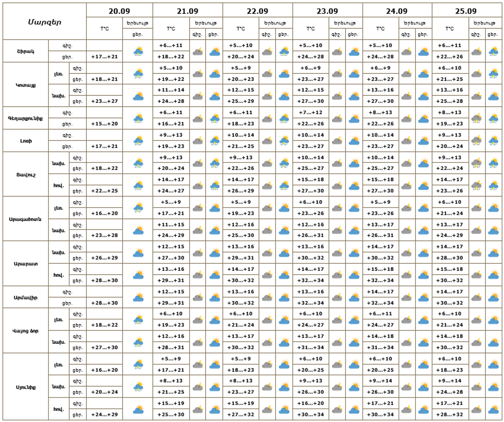Screen dimensions: 504x422
Task: Click the 23.09 date column header
Action: (x=327, y=11)
